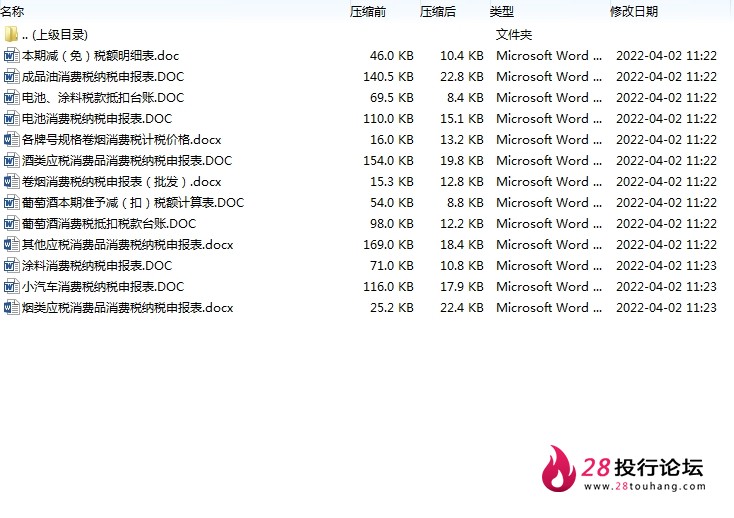Select file 卷烟消费税纳税申报表（批发）.docx
This screenshot has height=518, width=734.
point(121,182)
